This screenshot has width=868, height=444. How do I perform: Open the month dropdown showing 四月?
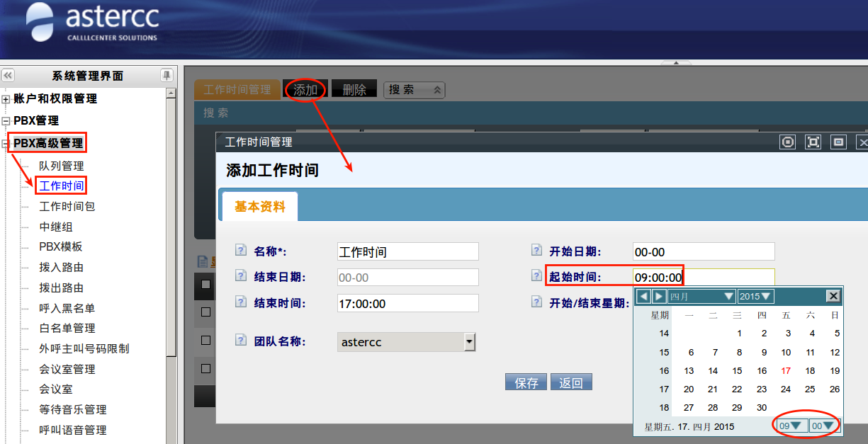point(702,296)
